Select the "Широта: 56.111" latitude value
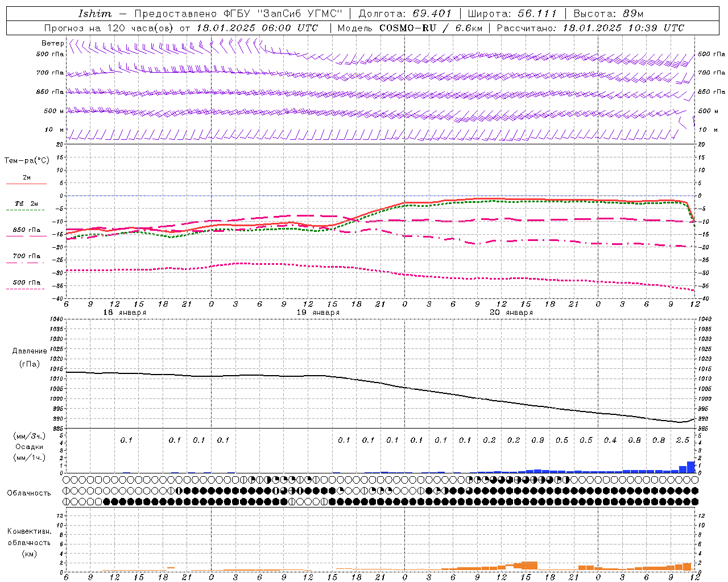 pyautogui.click(x=512, y=14)
